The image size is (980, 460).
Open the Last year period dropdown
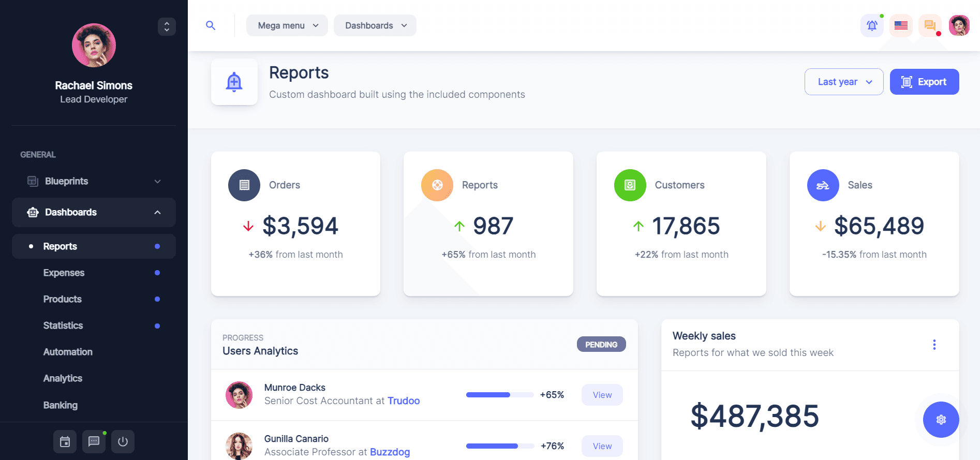(843, 82)
